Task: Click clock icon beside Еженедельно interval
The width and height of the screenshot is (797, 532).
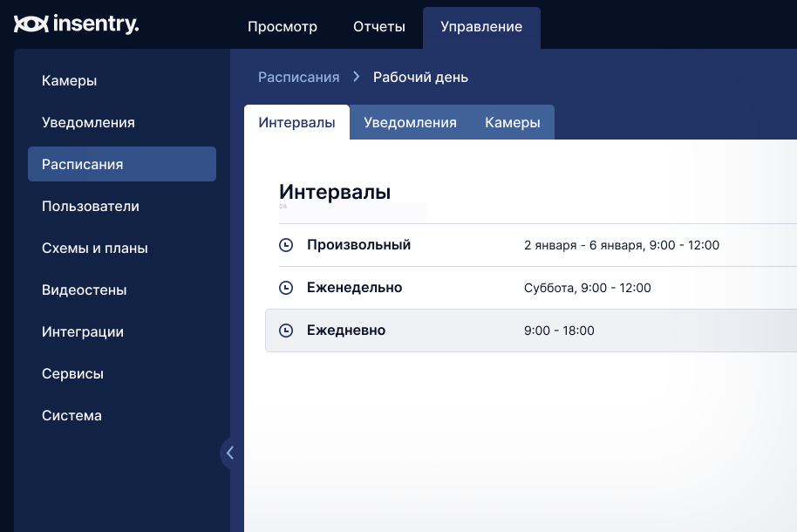Action: tap(285, 288)
